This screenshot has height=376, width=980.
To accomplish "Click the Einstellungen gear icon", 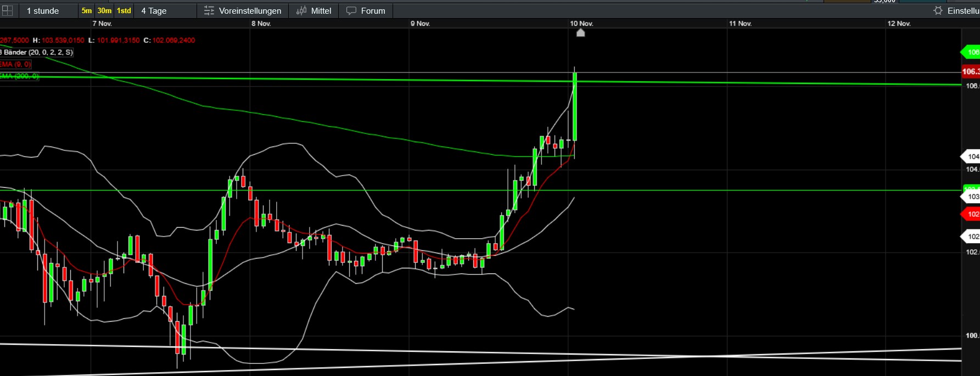I will (x=938, y=10).
